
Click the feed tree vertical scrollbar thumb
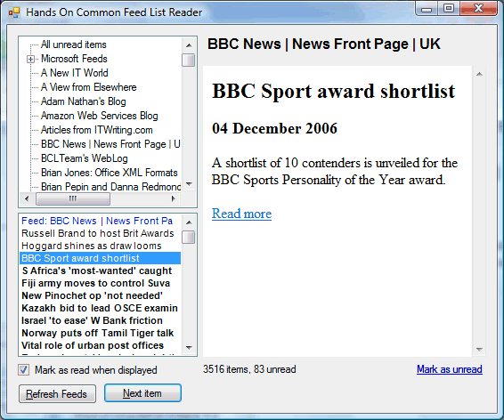pos(189,60)
